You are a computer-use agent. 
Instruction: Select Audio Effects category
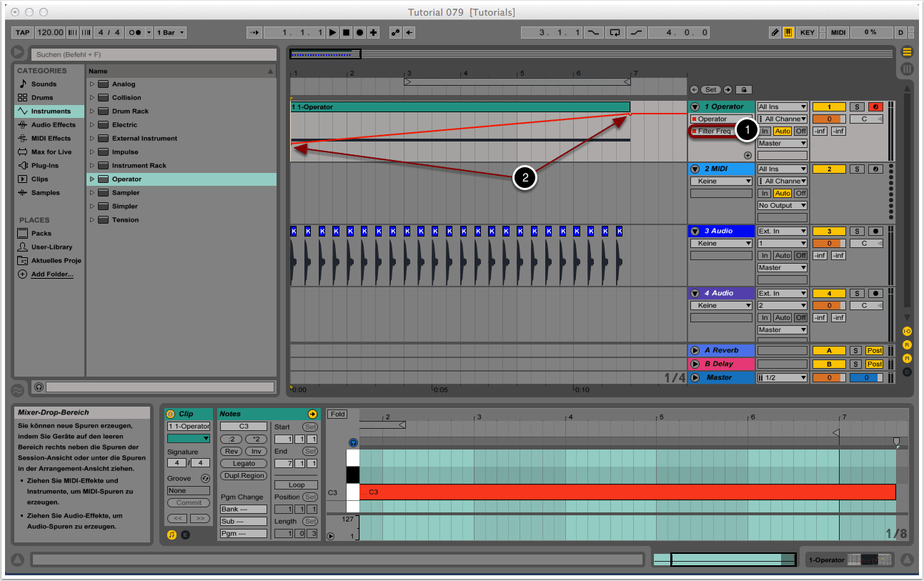(52, 125)
